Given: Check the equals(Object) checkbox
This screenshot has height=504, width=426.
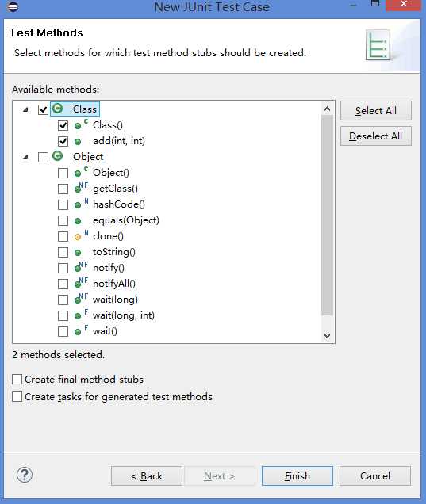Looking at the screenshot, I should pyautogui.click(x=63, y=220).
